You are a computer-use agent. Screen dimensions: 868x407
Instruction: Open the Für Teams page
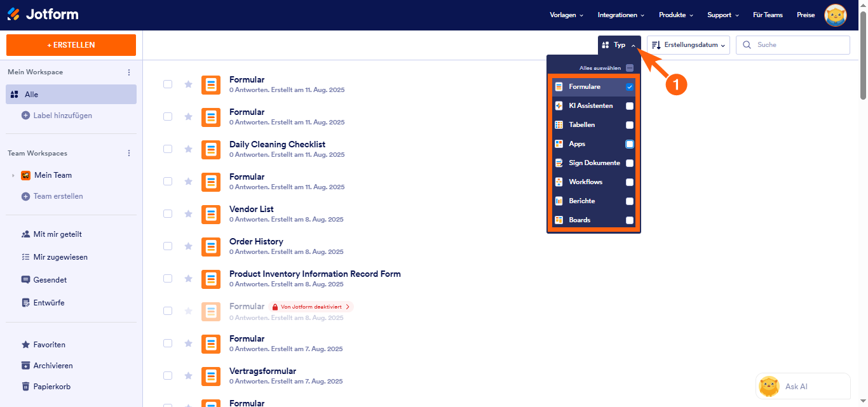[768, 15]
